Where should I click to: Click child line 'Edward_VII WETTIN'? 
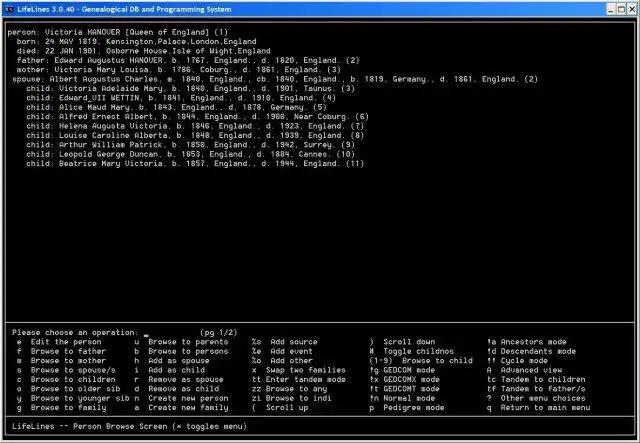[181, 98]
